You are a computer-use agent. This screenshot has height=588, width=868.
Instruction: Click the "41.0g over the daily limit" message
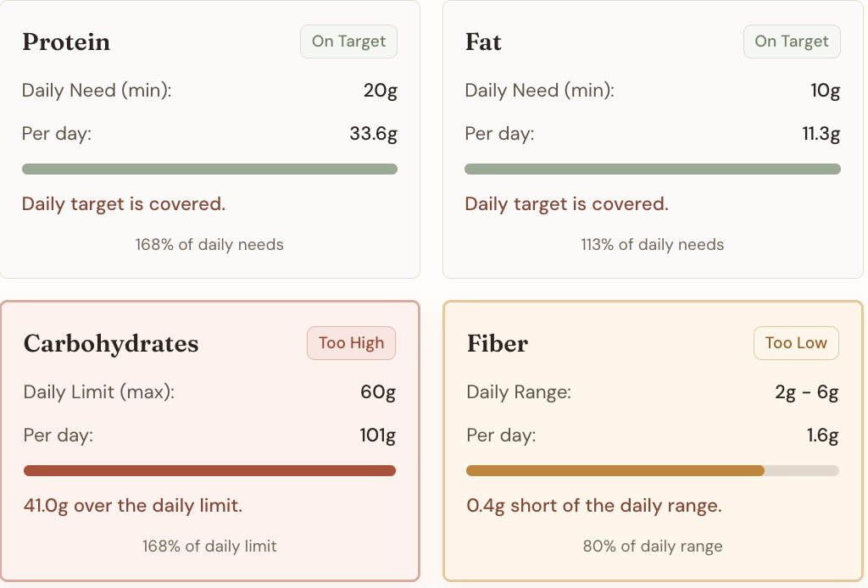point(133,506)
